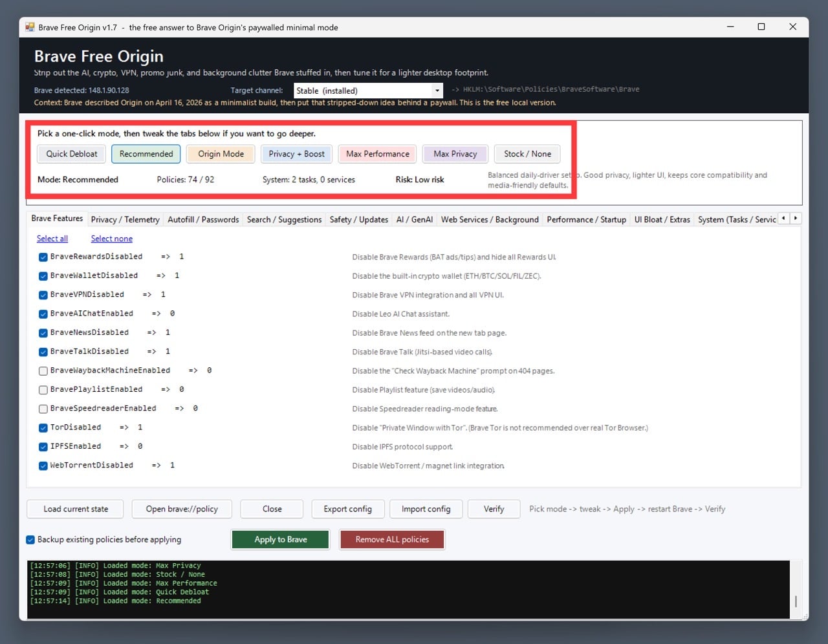
Task: Select the Search / Suggestions tab
Action: (284, 220)
